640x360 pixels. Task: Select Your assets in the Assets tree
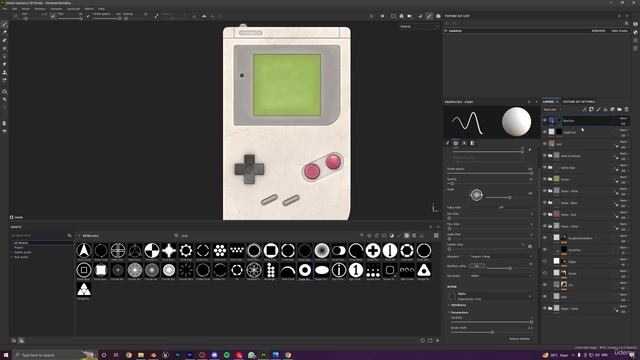click(x=22, y=257)
